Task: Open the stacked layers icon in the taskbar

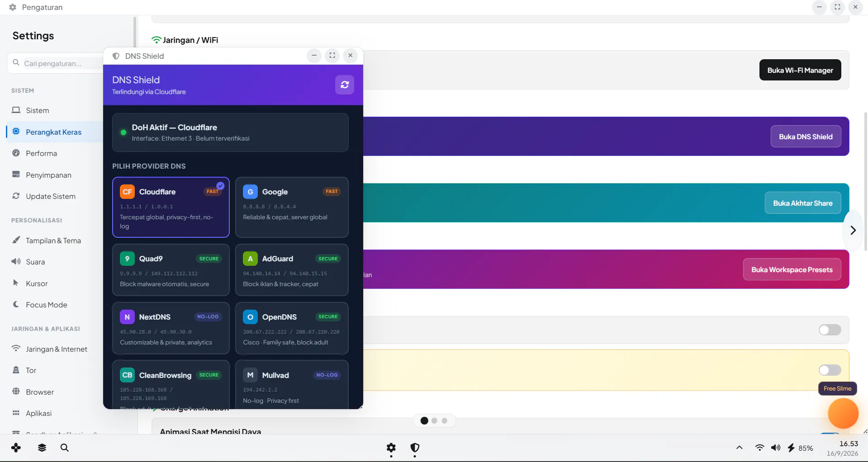Action: pyautogui.click(x=42, y=448)
